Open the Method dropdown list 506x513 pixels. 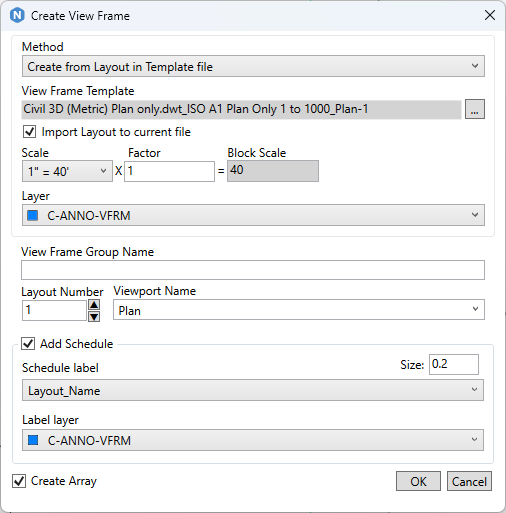point(253,66)
